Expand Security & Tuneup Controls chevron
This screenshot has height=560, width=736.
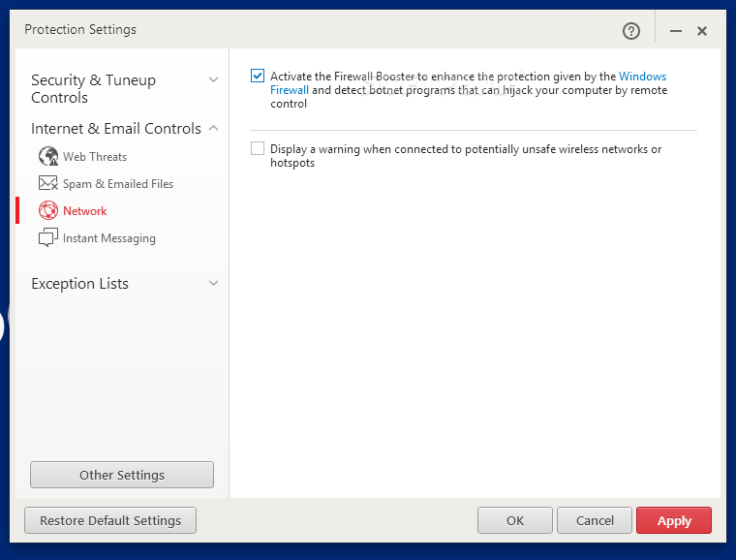click(x=214, y=79)
